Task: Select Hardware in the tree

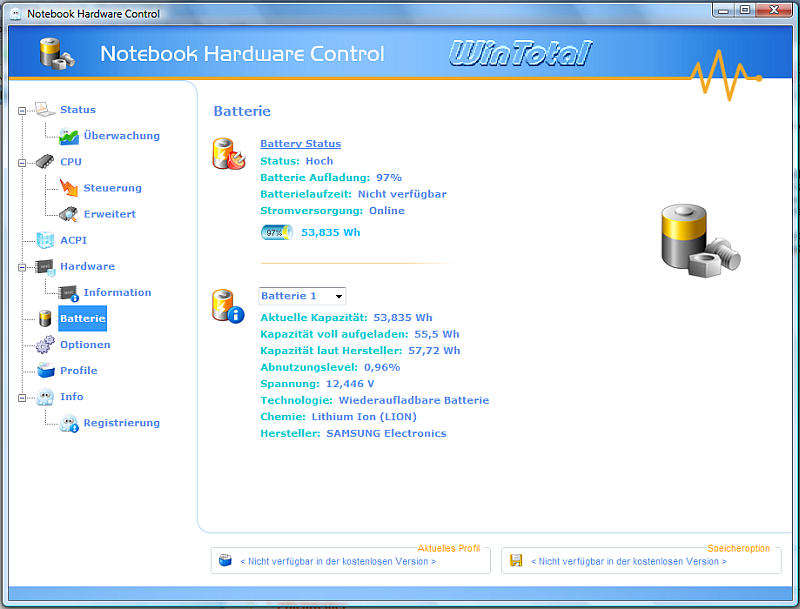Action: 87,266
